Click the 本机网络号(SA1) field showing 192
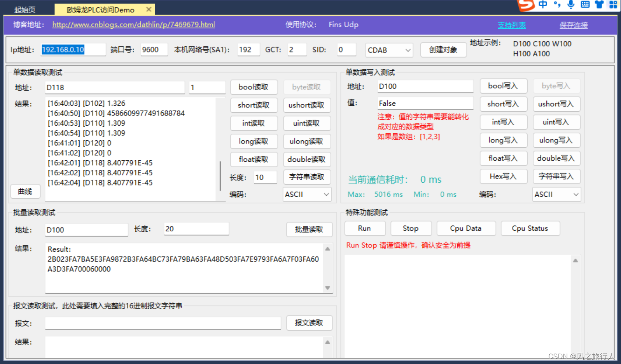This screenshot has width=621, height=364. point(248,50)
